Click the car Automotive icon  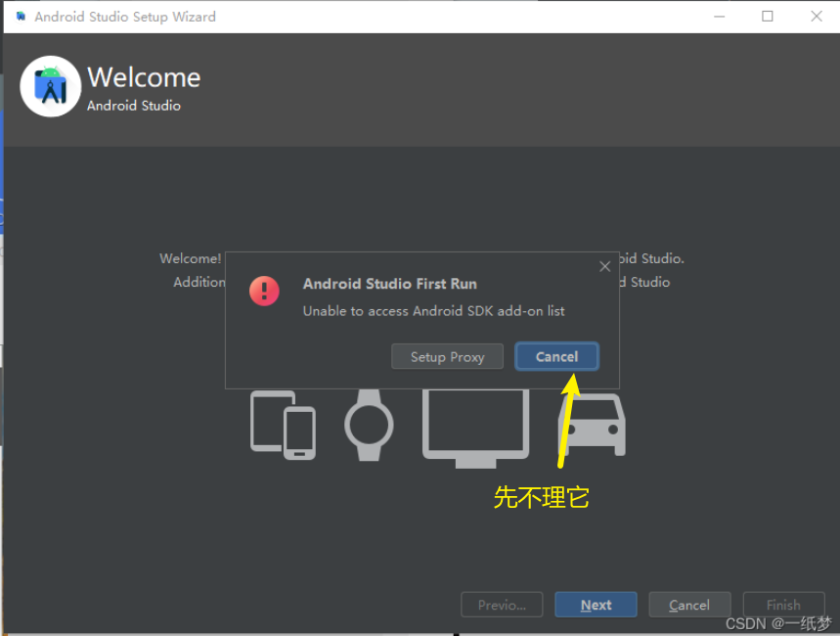point(592,426)
